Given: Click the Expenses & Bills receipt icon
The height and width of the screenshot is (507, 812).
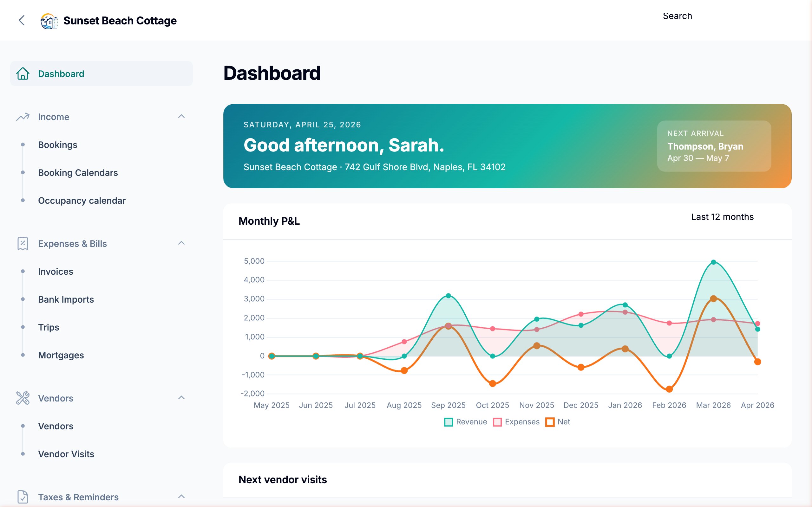Looking at the screenshot, I should coord(23,244).
